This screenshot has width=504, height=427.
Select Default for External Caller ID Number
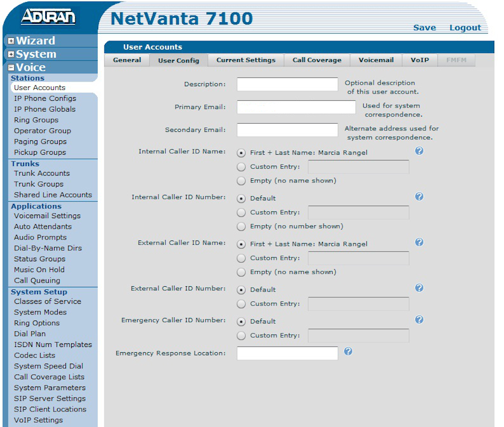click(241, 290)
